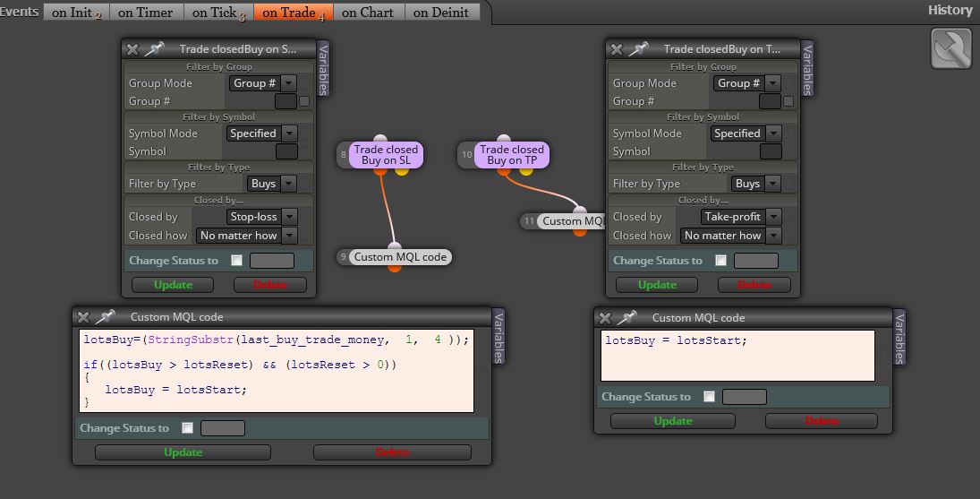Click the lotsBuy StringSubstr code editor
Image resolution: width=980 pixels, height=499 pixels.
277,371
